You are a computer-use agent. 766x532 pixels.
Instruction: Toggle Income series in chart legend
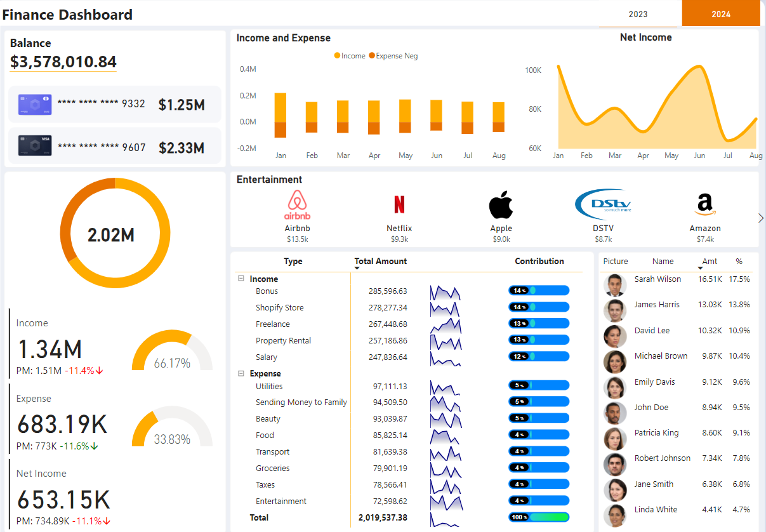[350, 56]
